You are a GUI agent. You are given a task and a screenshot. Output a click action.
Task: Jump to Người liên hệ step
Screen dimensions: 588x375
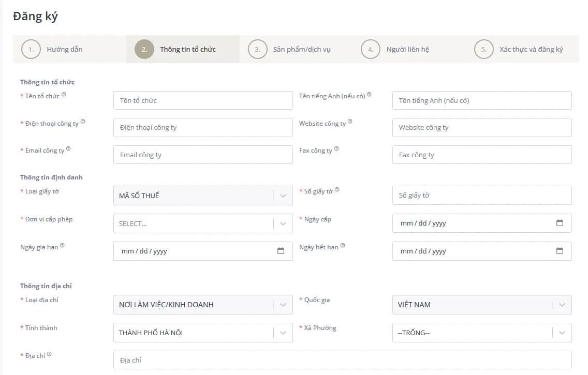coord(409,49)
